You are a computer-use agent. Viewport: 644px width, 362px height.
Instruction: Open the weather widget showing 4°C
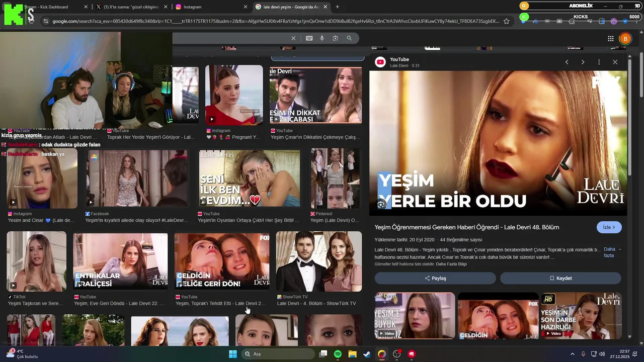(21, 354)
